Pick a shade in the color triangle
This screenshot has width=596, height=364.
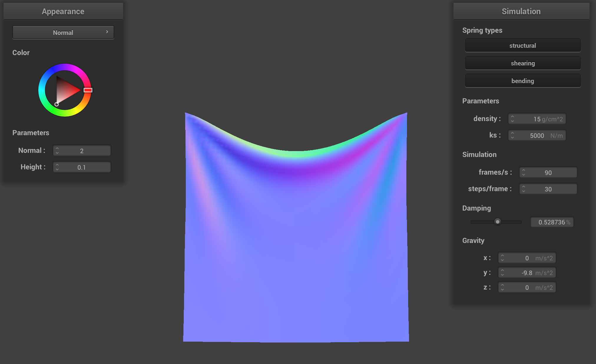(x=65, y=90)
